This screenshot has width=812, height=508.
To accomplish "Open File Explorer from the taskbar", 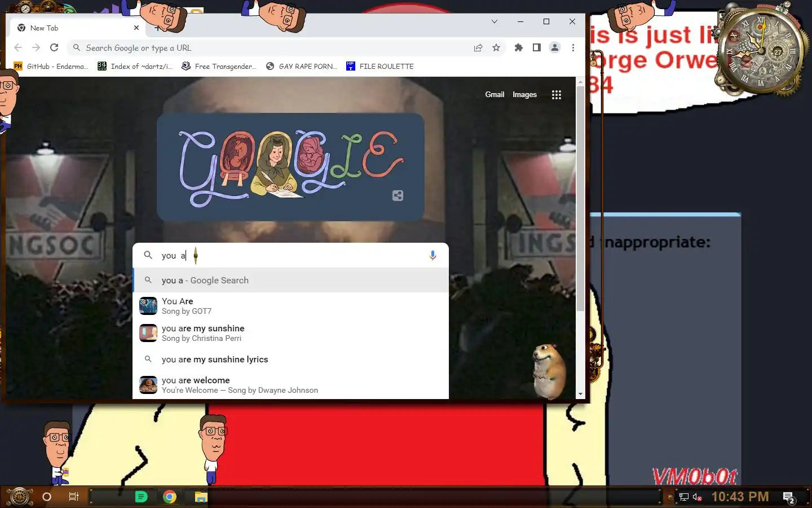I will coord(201,497).
